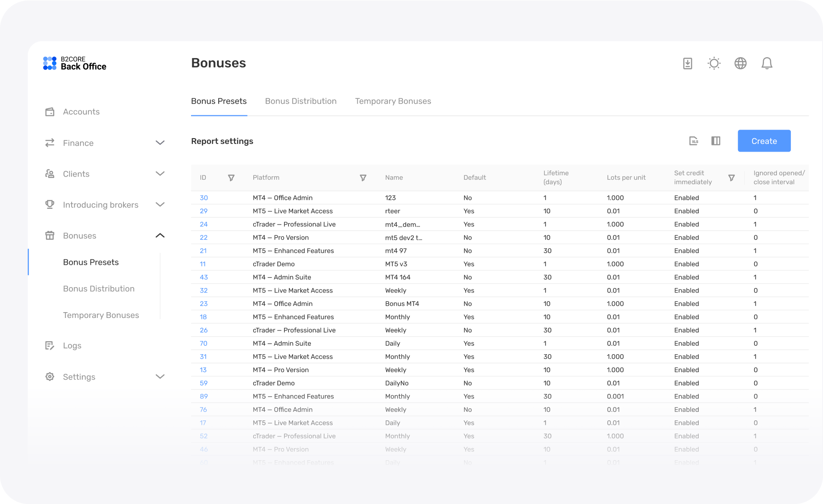This screenshot has height=504, width=823.
Task: Collapse the Bonuses menu chevron
Action: click(160, 236)
